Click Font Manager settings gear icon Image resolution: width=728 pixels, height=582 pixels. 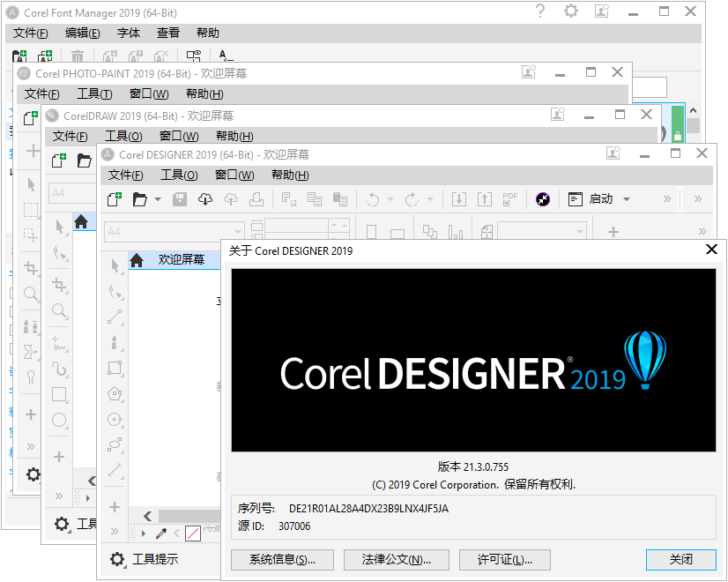(x=571, y=11)
